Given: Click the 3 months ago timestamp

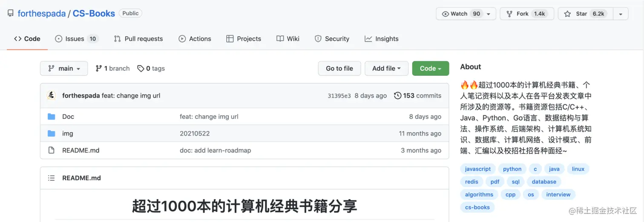Looking at the screenshot, I should pyautogui.click(x=421, y=150).
